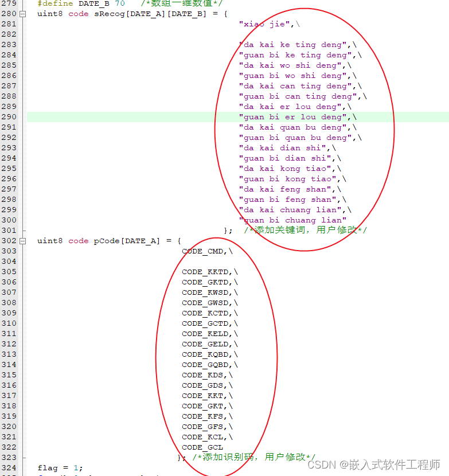Click the CODE_KQBD entry
The image size is (449, 476).
click(x=205, y=354)
